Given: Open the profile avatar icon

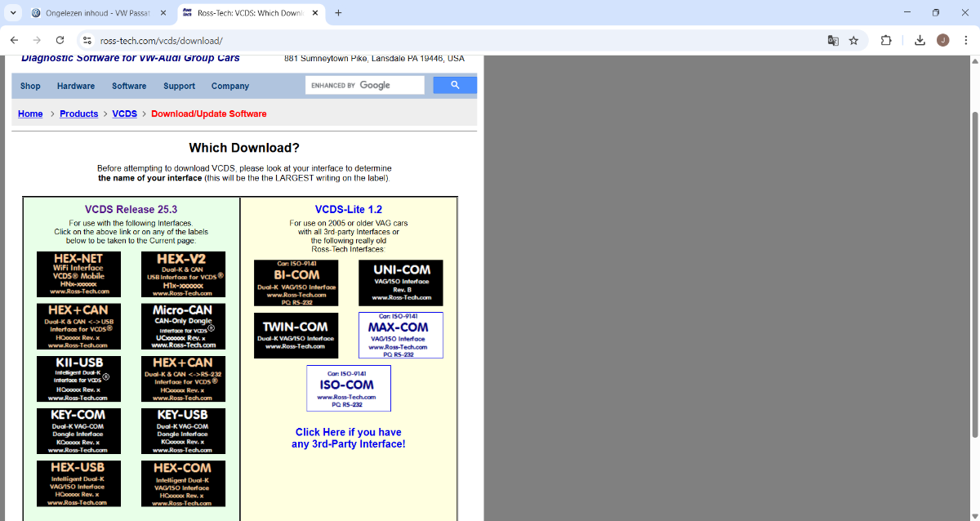Looking at the screenshot, I should point(942,40).
